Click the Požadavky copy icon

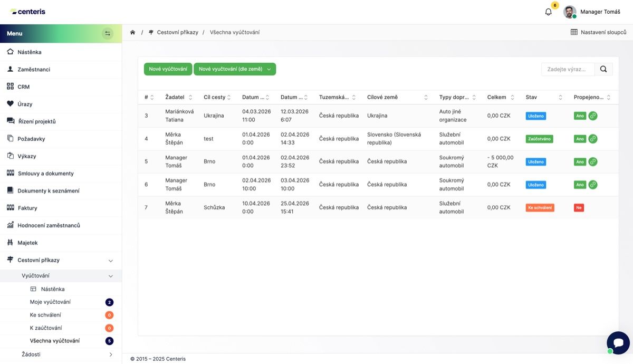click(10, 138)
